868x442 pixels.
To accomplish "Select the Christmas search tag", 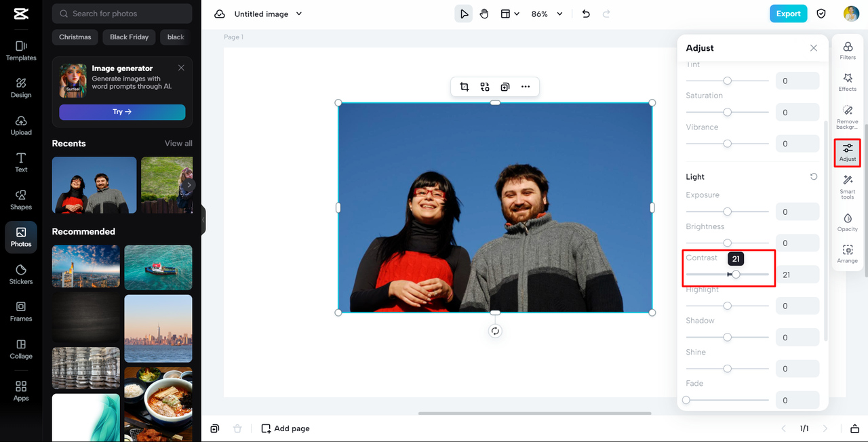I will click(75, 37).
